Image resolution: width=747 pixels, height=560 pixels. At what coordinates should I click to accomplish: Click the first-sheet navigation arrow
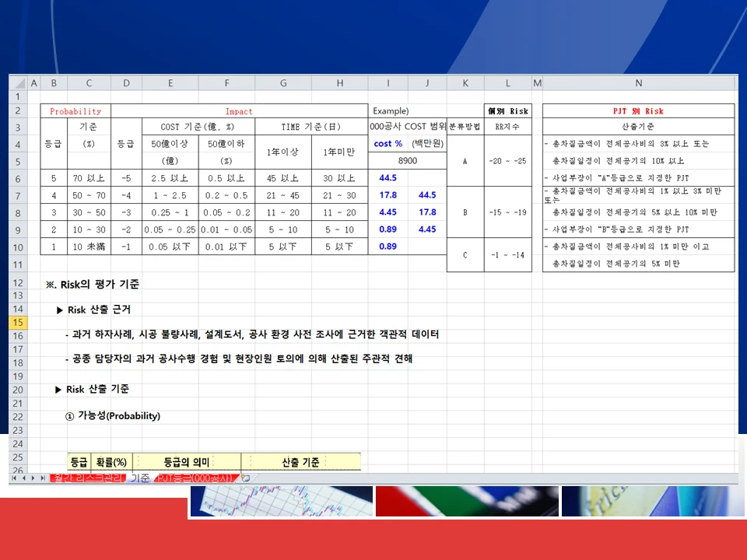[12, 478]
